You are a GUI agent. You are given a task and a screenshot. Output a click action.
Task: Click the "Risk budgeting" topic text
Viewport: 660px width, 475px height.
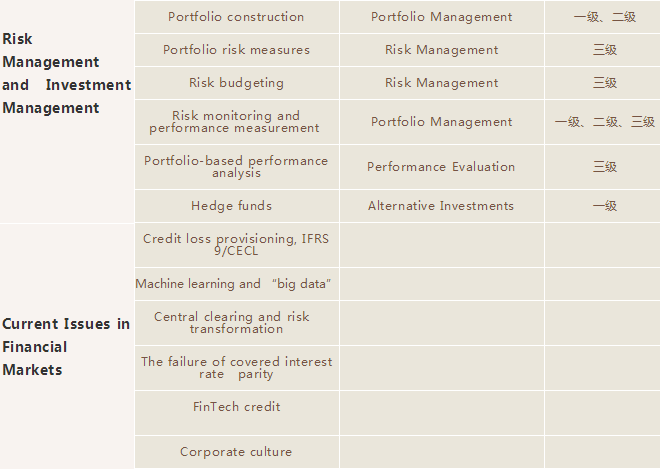point(236,83)
